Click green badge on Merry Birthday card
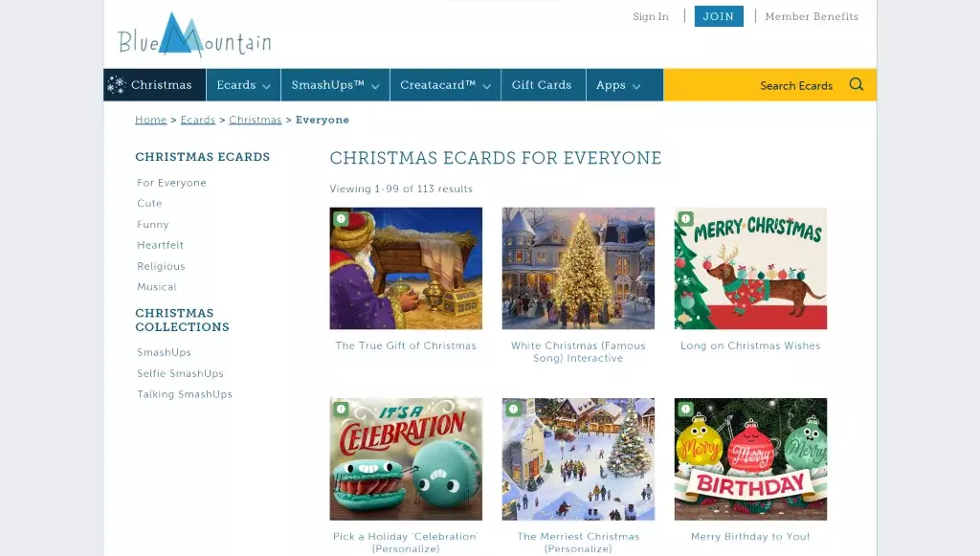The width and height of the screenshot is (980, 556). (x=685, y=410)
